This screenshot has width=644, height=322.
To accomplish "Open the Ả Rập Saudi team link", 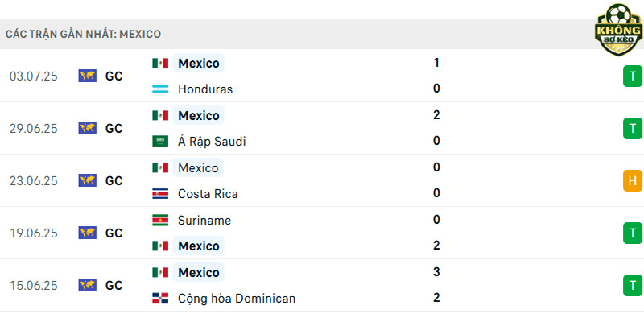I will (212, 142).
